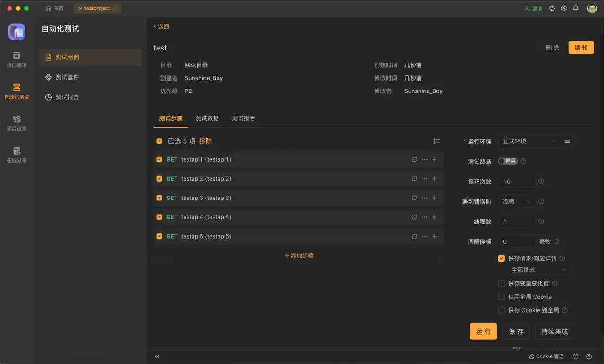Viewport: 604px width, 364px height.
Task: Toggle the 测试数据 switch
Action: pos(508,161)
